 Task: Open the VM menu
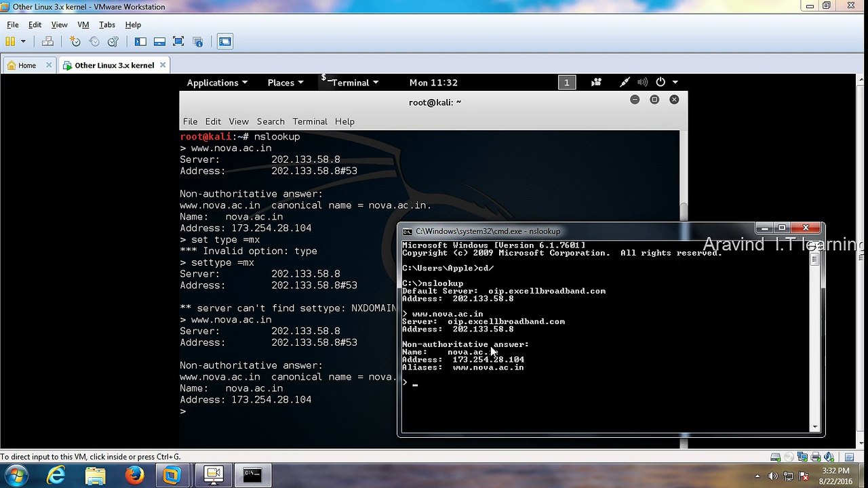click(x=83, y=24)
